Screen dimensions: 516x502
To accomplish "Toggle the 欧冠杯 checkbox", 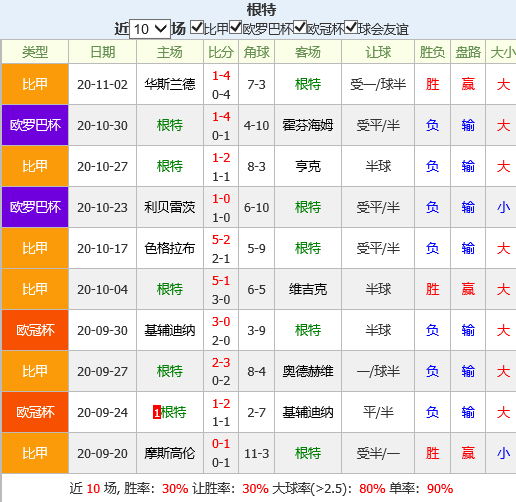I will point(300,27).
